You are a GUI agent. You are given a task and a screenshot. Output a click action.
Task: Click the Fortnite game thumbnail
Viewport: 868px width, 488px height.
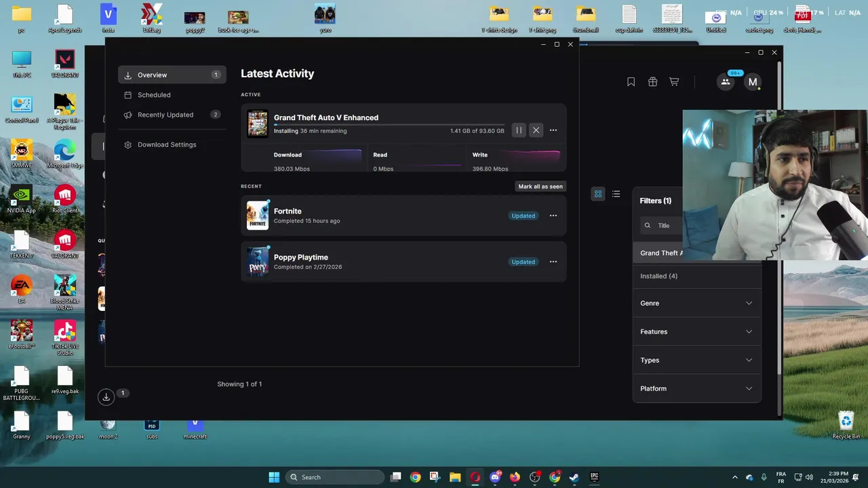pyautogui.click(x=258, y=216)
